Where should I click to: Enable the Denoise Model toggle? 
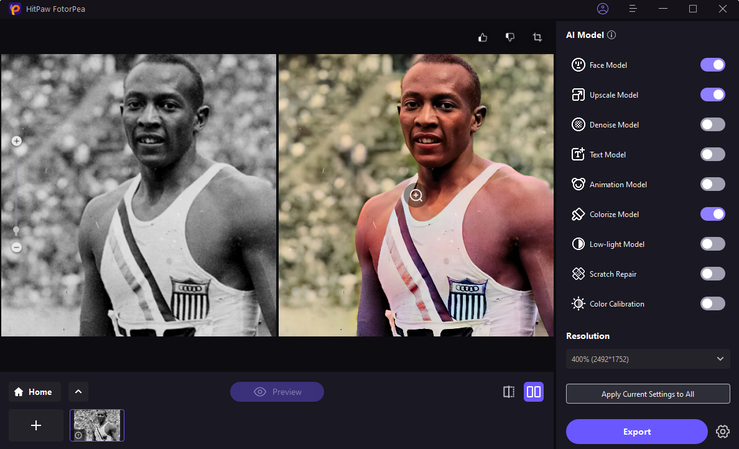pos(713,124)
